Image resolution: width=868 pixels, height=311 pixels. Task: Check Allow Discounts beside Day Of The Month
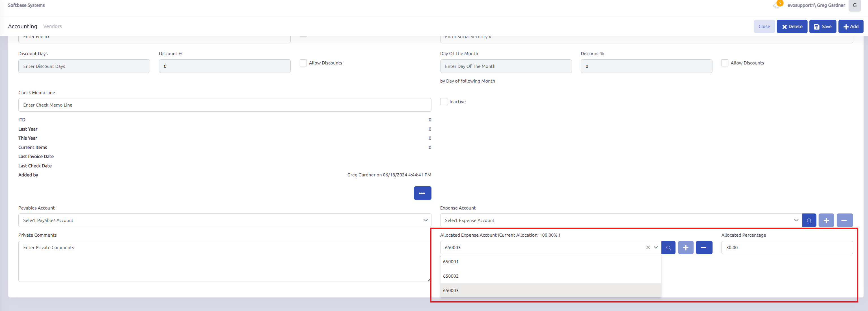[x=724, y=63]
